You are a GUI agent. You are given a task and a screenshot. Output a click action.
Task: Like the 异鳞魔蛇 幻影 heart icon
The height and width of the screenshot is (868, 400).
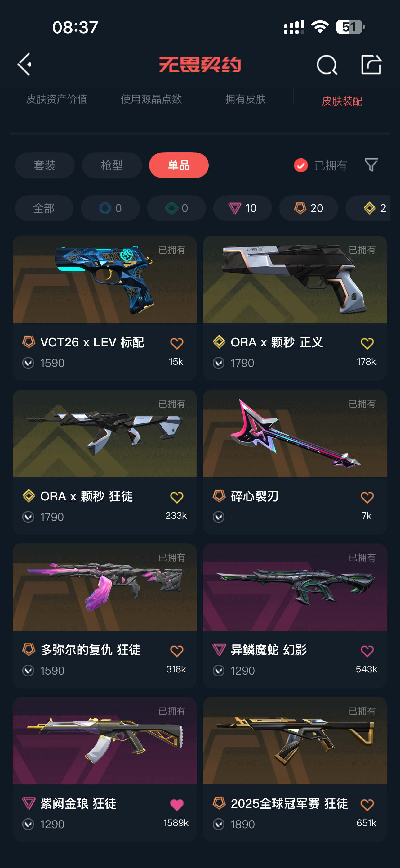point(367,651)
